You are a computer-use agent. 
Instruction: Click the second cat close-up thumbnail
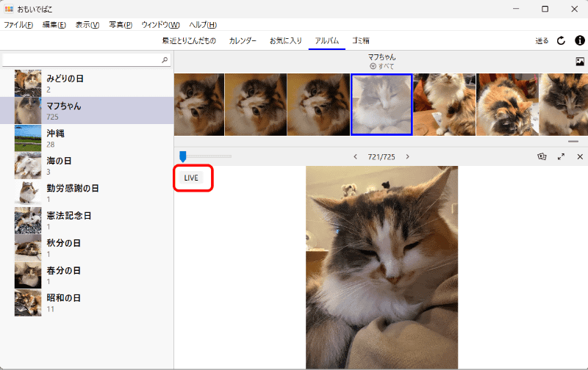[256, 104]
